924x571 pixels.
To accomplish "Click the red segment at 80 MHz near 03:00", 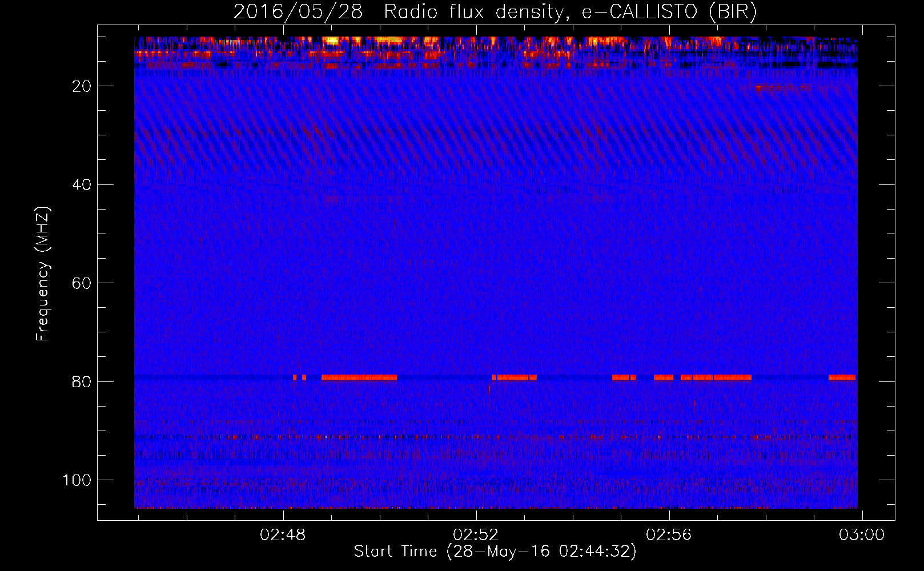I will tap(842, 377).
